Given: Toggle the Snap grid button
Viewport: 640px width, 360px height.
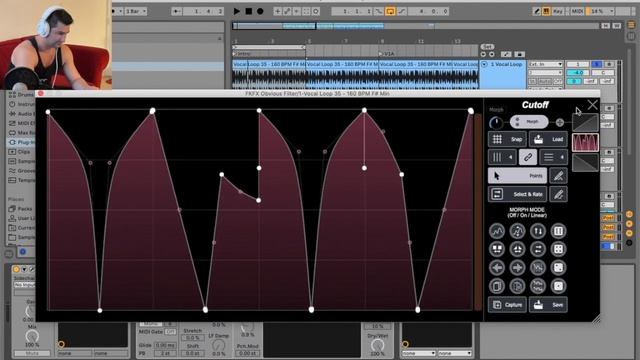Looking at the screenshot, I should 507,139.
